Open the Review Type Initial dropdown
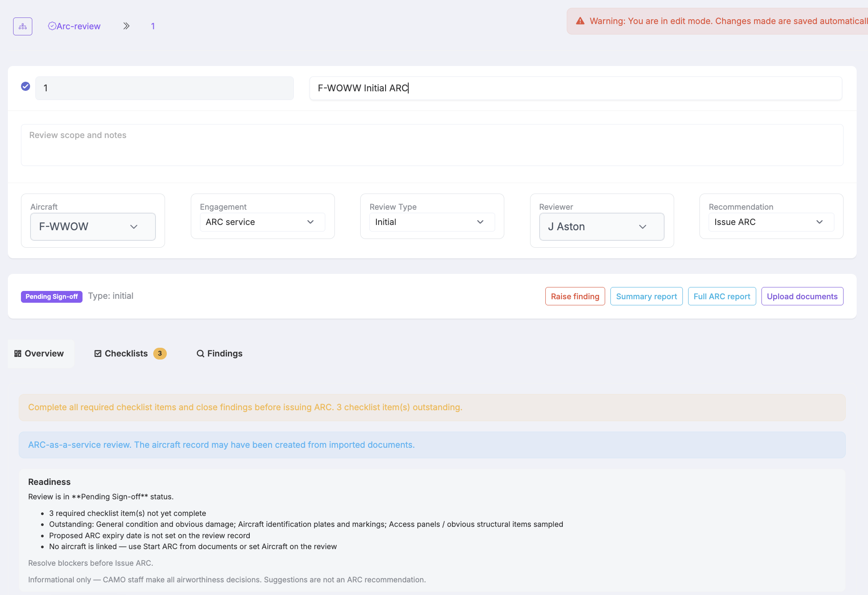The width and height of the screenshot is (868, 595). pos(432,222)
